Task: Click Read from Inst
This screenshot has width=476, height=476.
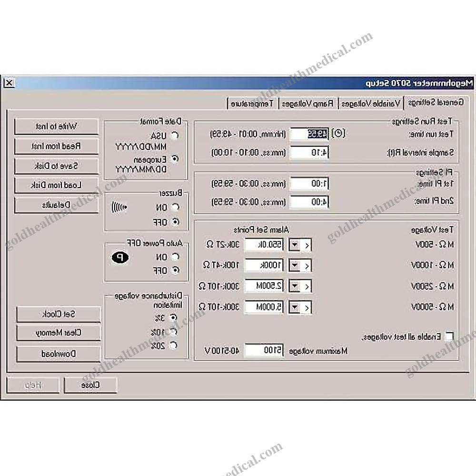Action: click(57, 146)
